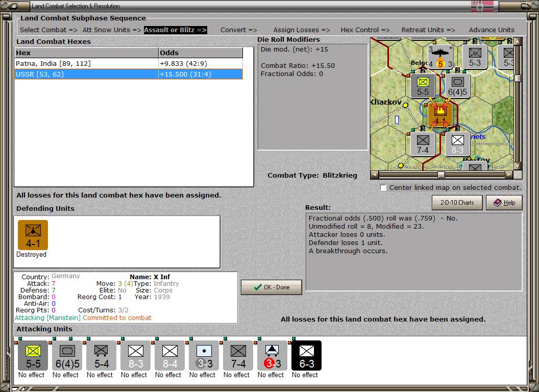This screenshot has width=539, height=392.
Task: Click the Att Snow Units subphase
Action: coord(112,30)
